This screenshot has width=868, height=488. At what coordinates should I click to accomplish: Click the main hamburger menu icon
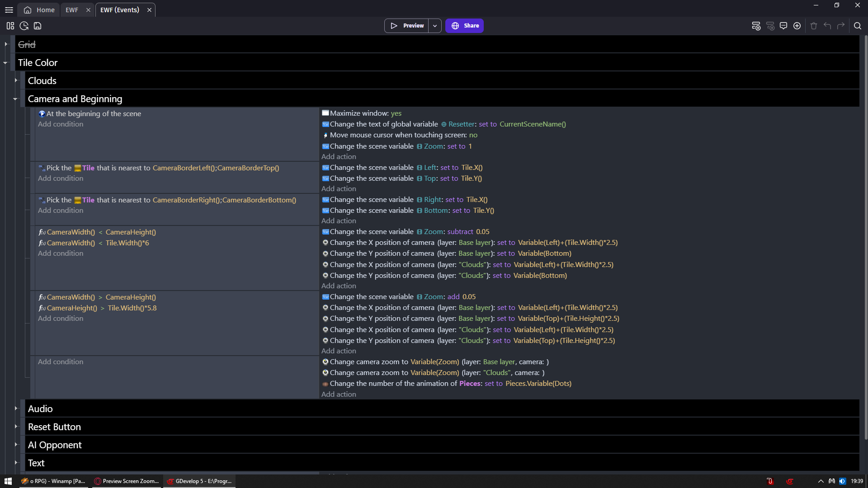(9, 10)
